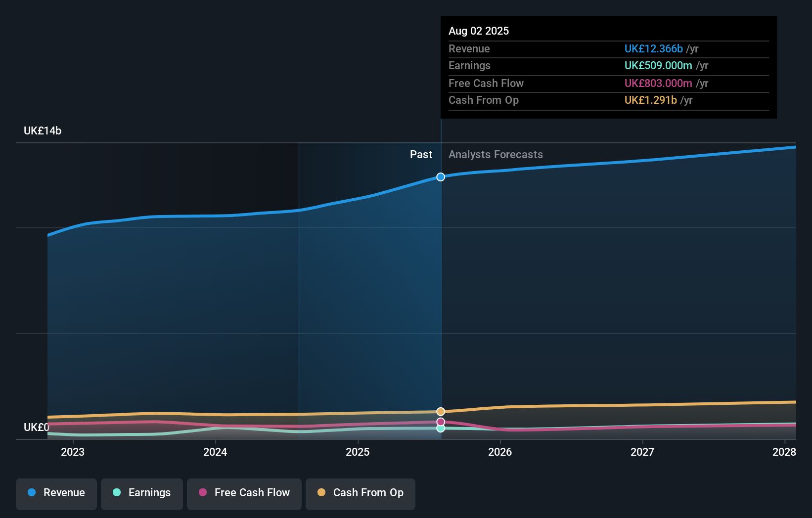Toggle the Earnings series visibility

point(141,493)
